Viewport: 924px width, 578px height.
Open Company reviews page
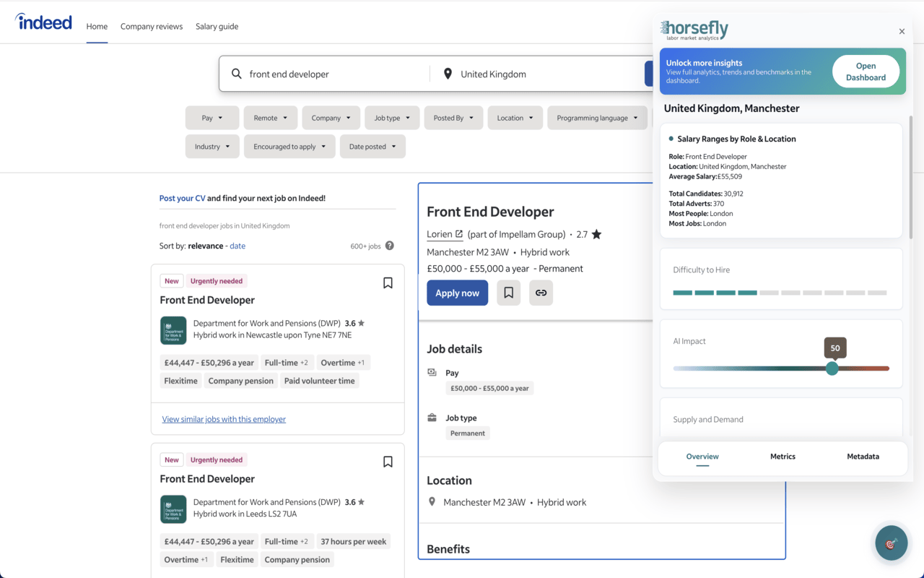(x=152, y=27)
